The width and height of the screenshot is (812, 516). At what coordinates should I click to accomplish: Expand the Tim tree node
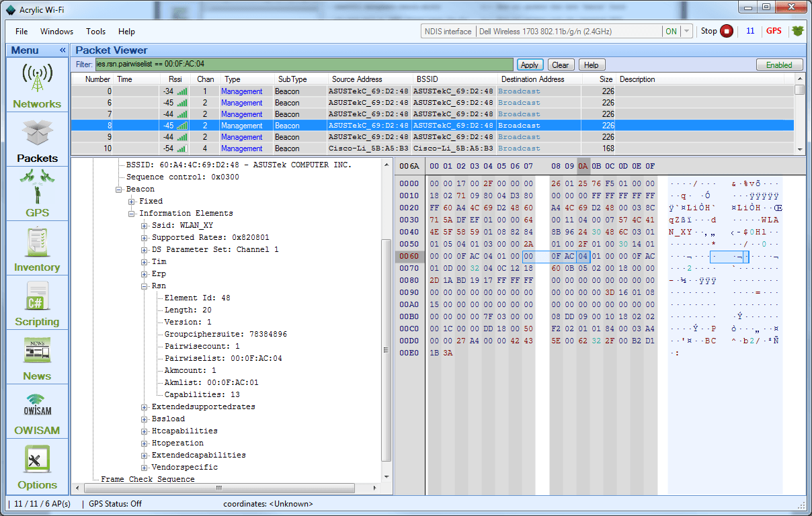145,262
